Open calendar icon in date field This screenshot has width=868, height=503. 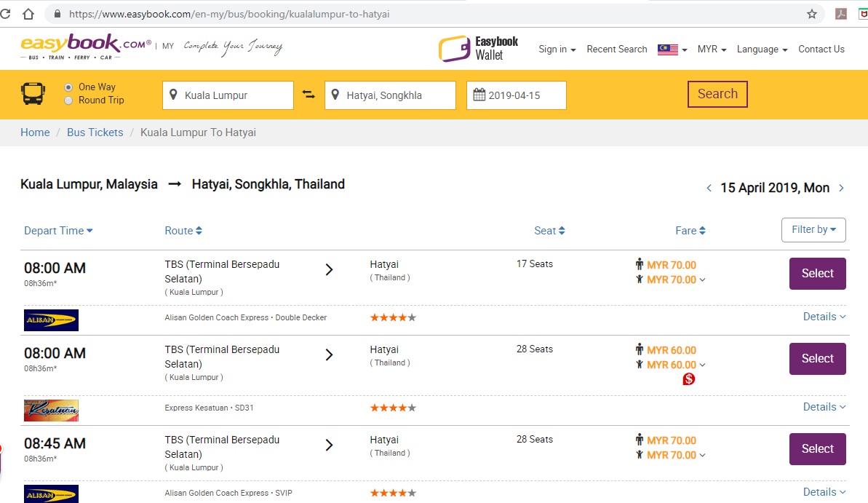(479, 95)
